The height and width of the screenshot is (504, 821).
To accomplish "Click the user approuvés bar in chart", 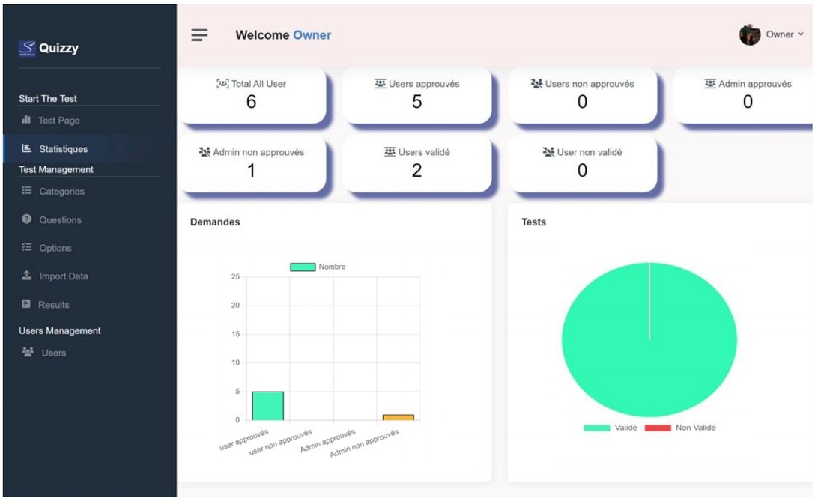I will tap(267, 406).
